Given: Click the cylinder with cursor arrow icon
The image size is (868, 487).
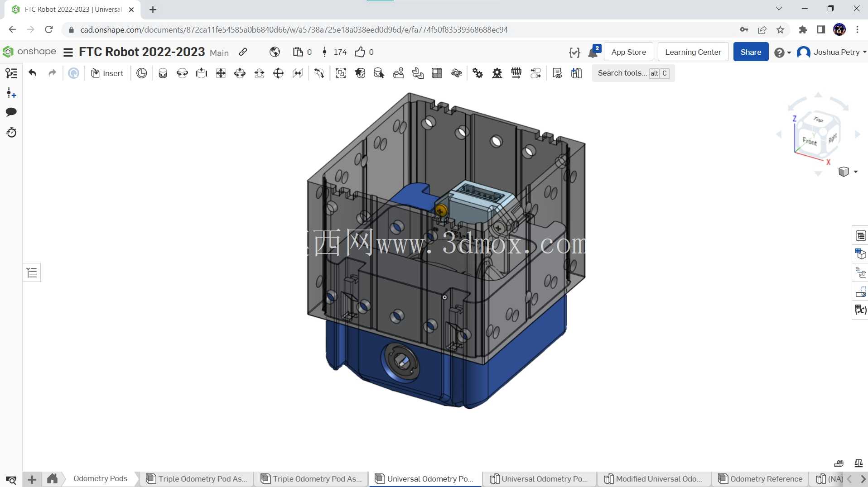Looking at the screenshot, I should (379, 73).
